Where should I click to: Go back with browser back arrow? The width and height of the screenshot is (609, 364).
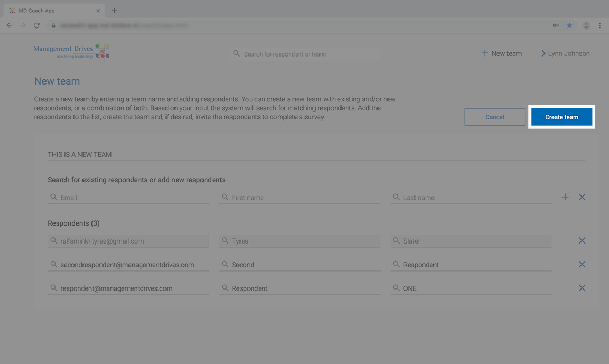[x=10, y=25]
